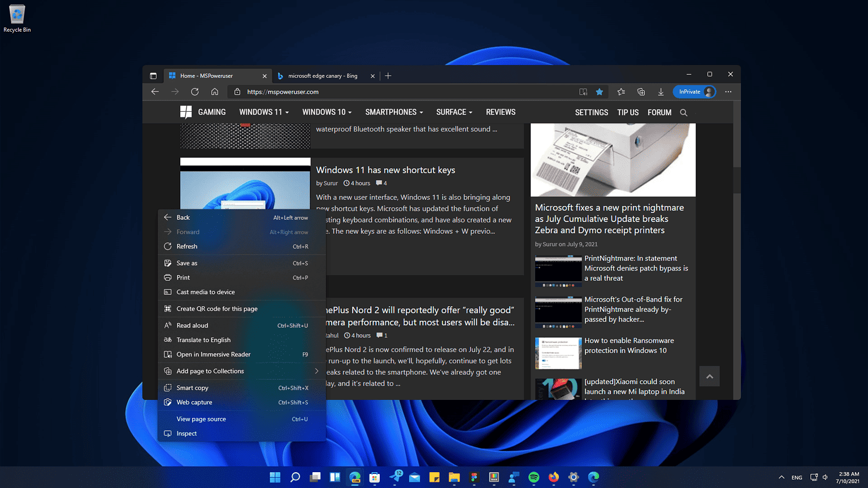Open Microsoft Store from the taskbar

click(x=375, y=477)
